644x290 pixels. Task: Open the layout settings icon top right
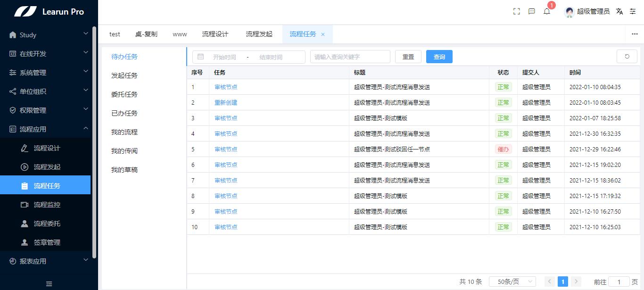point(633,11)
